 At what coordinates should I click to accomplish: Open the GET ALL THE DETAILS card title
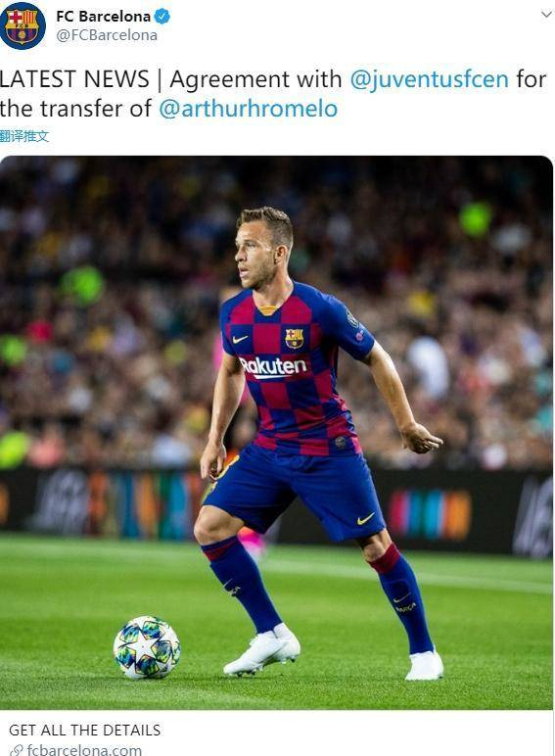(85, 730)
